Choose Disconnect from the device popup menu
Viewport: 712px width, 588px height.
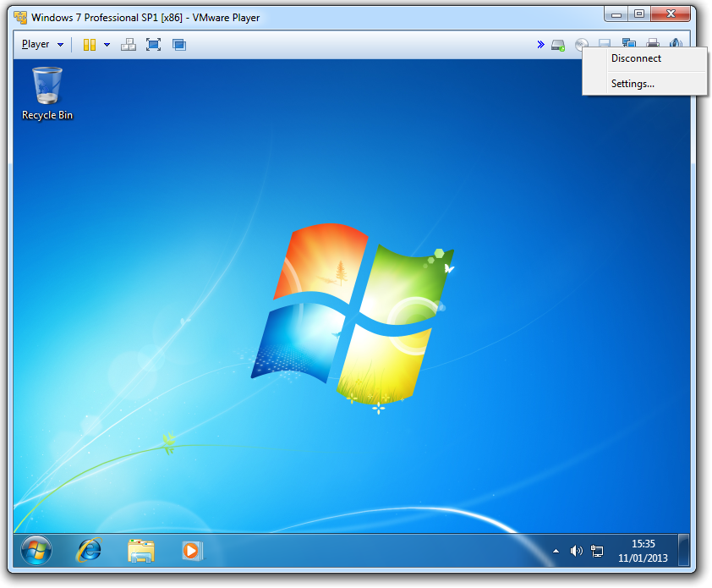636,59
